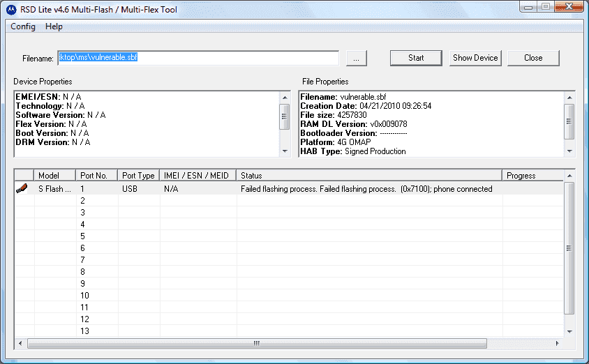589x364 pixels.
Task: Click the EMEI/ESN line in Device Properties
Action: coord(48,97)
